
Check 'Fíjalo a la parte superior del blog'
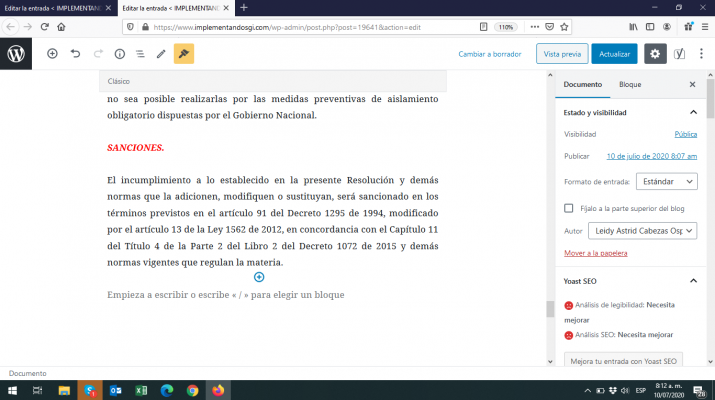click(x=569, y=208)
